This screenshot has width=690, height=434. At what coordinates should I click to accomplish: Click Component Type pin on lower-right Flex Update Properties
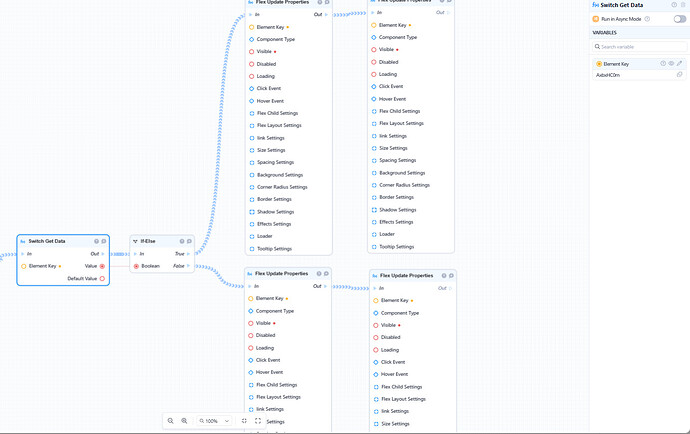pyautogui.click(x=376, y=313)
